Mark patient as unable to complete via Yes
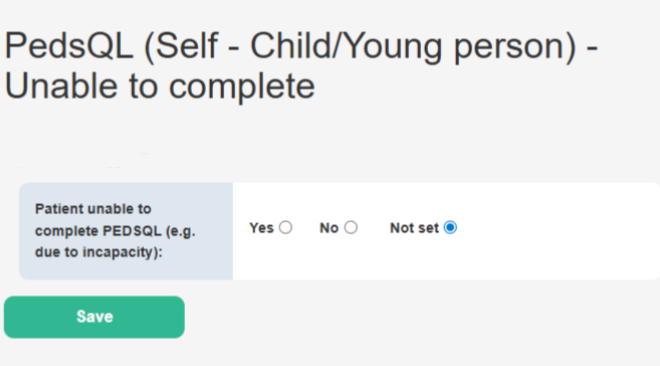The width and height of the screenshot is (660, 366). 285,228
